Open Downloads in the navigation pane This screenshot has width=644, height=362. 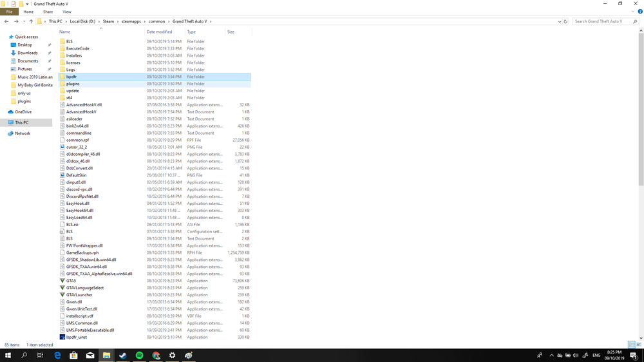click(x=27, y=53)
